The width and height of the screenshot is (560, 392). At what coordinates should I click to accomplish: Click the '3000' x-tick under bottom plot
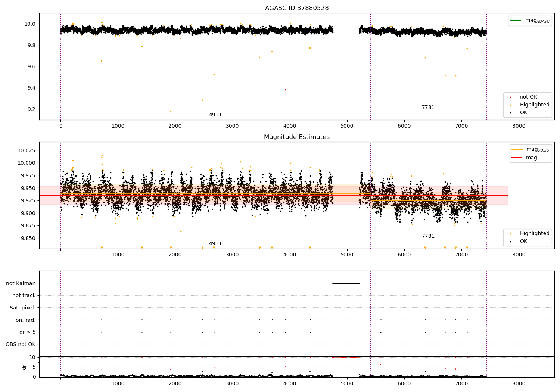233,383
